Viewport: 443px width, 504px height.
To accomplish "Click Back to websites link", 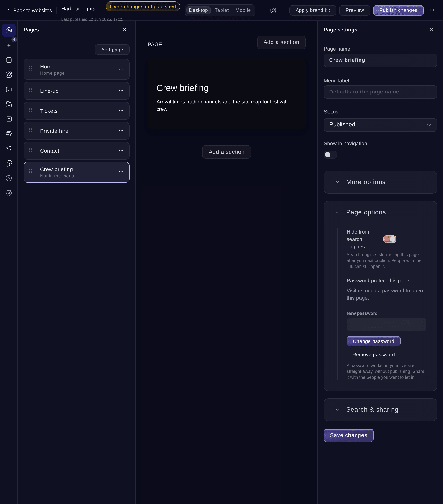I will click(x=30, y=10).
